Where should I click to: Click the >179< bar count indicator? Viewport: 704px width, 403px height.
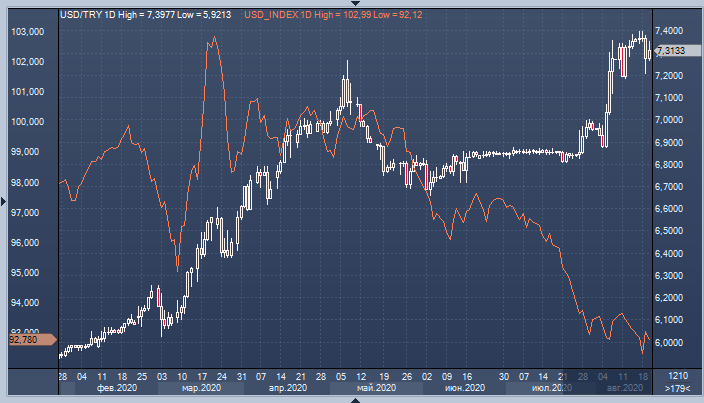[x=676, y=387]
